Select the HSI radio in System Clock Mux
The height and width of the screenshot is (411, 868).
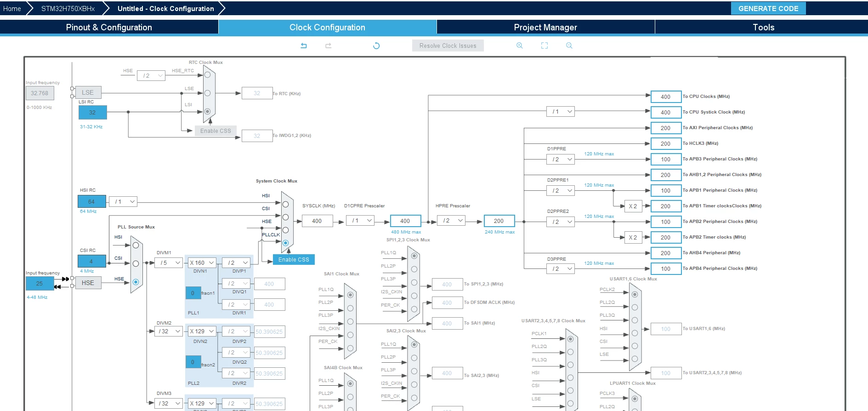285,204
